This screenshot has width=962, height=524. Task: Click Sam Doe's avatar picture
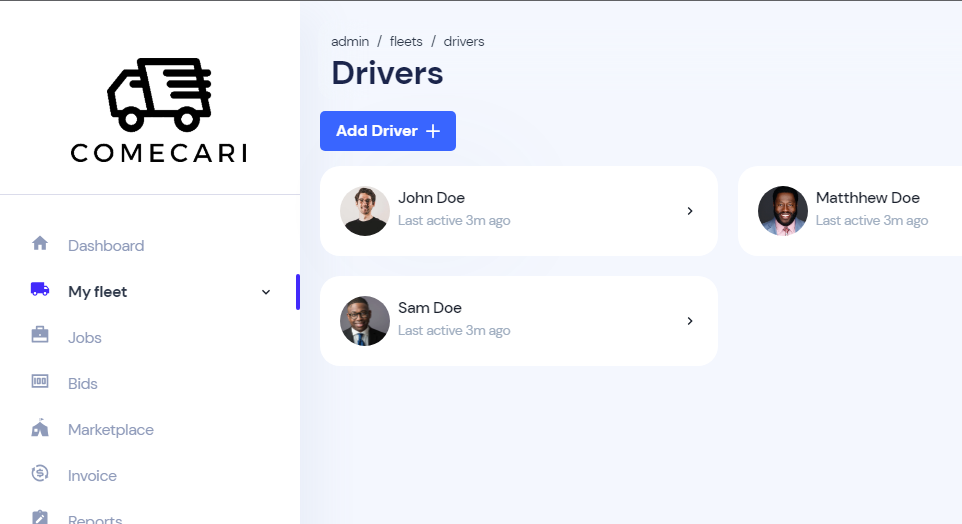tap(364, 321)
